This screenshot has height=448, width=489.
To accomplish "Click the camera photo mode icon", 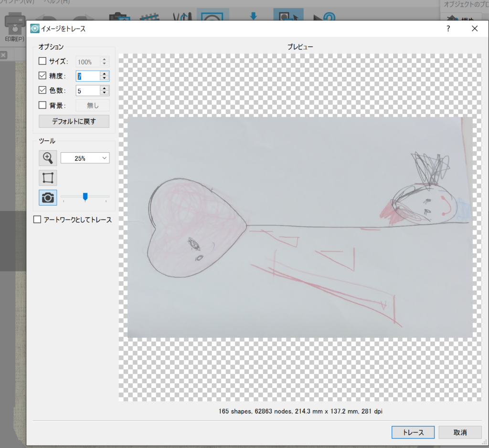I will [x=48, y=197].
